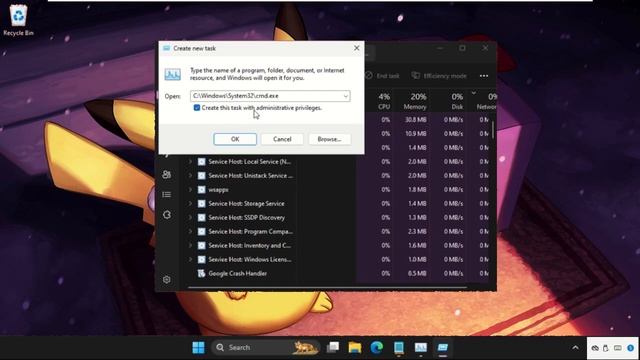Viewport: 640px width, 360px height.
Task: Click the 2.3 MB memory cell
Action: click(x=417, y=231)
